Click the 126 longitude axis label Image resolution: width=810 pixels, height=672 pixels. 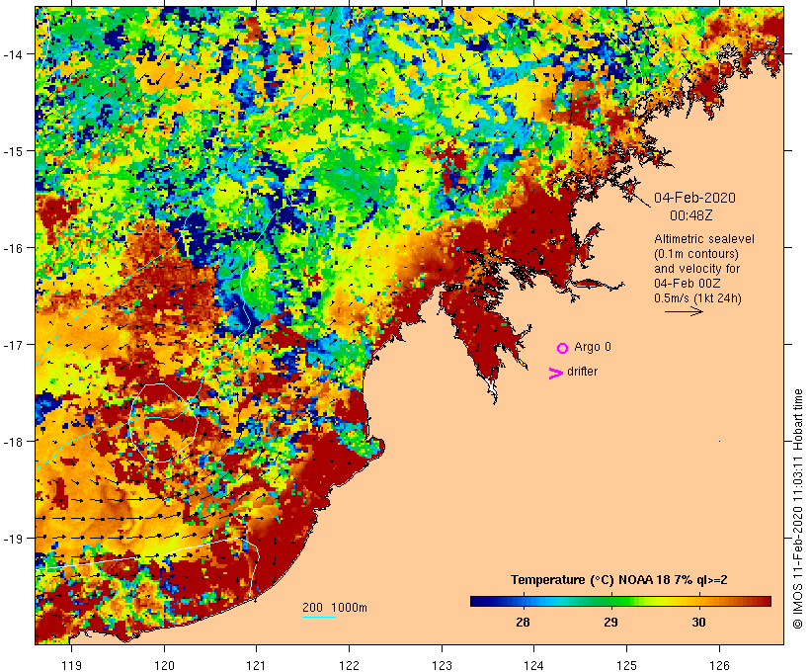719,665
